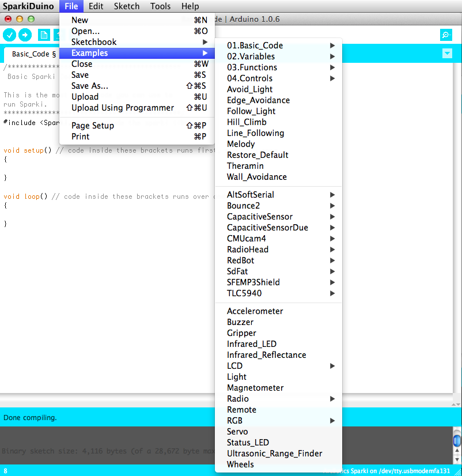Open the Theramin example
The width and height of the screenshot is (462, 476).
[279, 165]
